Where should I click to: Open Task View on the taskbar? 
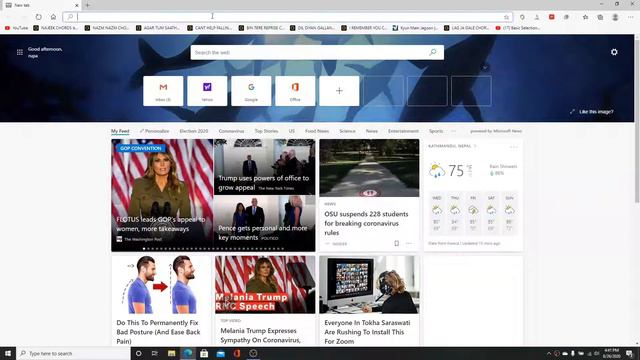click(155, 353)
